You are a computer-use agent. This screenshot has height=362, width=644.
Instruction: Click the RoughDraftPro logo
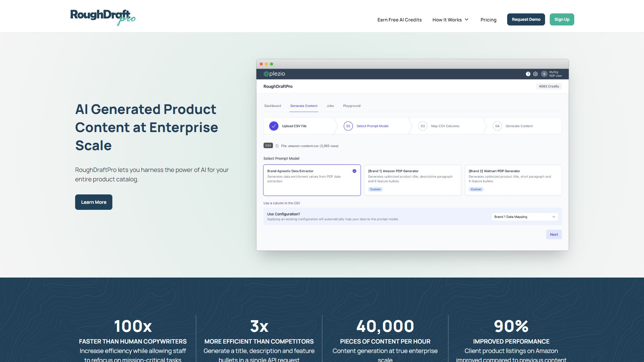click(103, 17)
